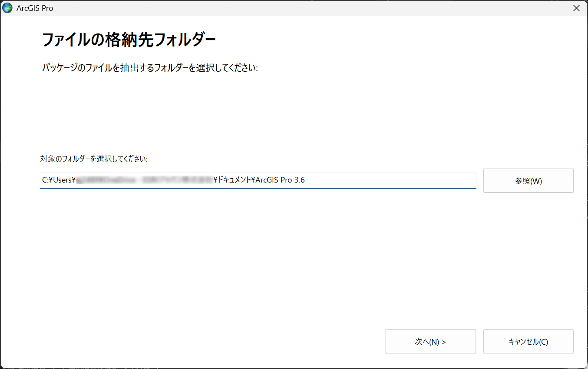Click the > arrow on the 次へ button
The width and height of the screenshot is (588, 369).
point(444,342)
